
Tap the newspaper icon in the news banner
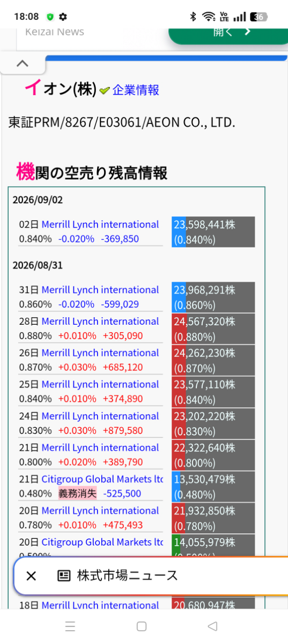pos(64,576)
